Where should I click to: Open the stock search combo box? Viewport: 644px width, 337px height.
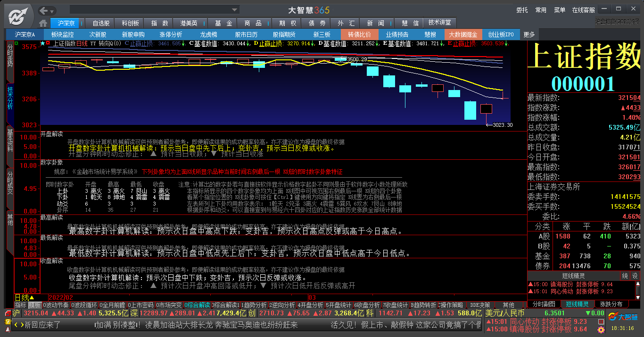155,10
